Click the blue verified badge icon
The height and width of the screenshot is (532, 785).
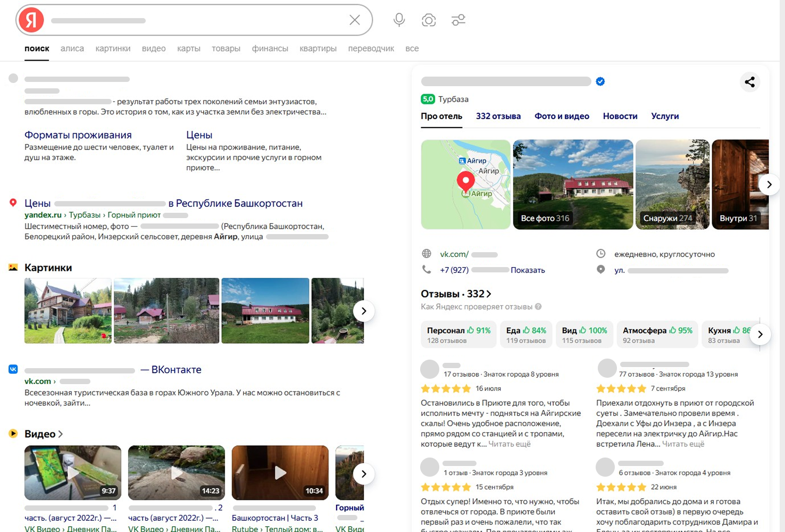click(x=600, y=81)
